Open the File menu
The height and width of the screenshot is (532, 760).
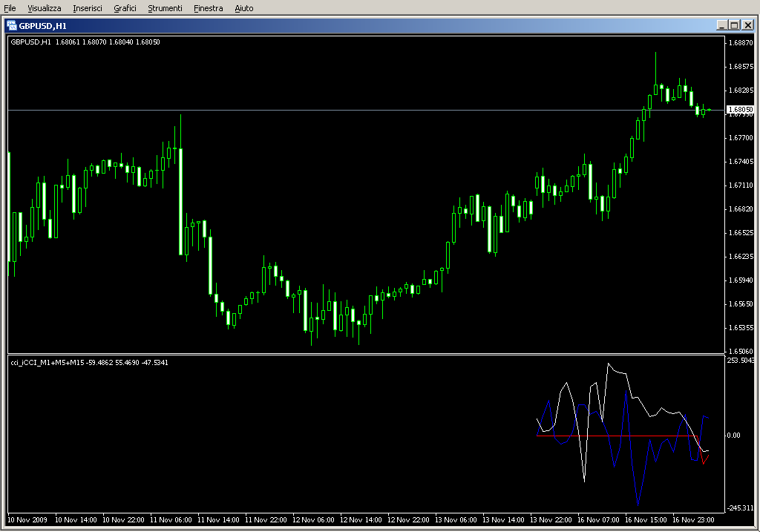click(10, 8)
